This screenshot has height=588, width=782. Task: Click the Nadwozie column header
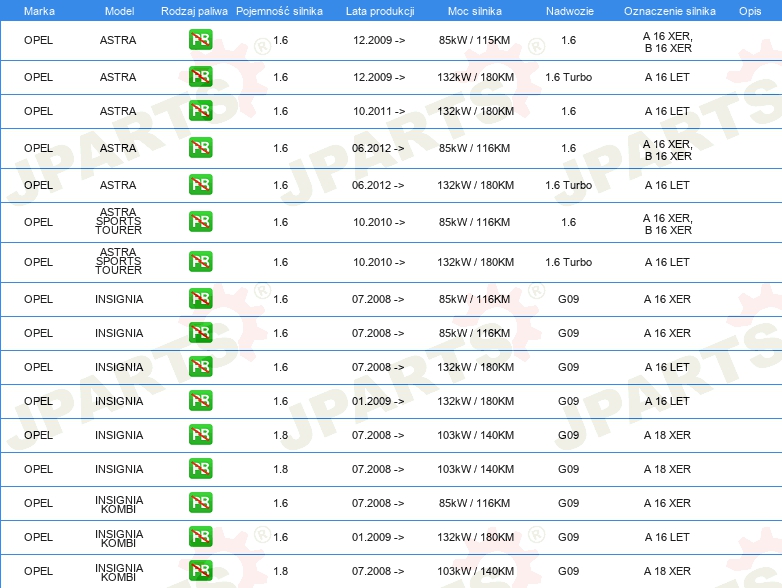(x=568, y=10)
